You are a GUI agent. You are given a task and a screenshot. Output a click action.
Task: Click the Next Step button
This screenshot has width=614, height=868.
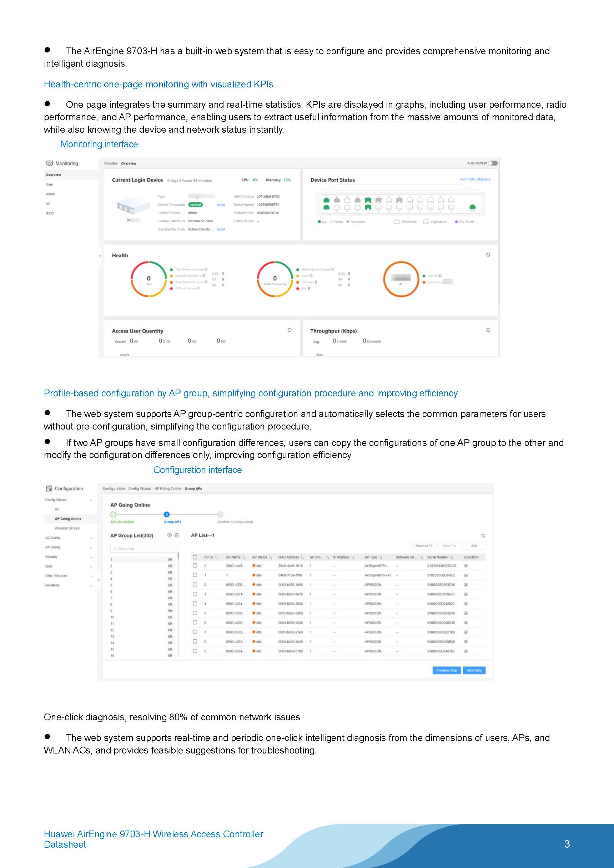pyautogui.click(x=474, y=670)
